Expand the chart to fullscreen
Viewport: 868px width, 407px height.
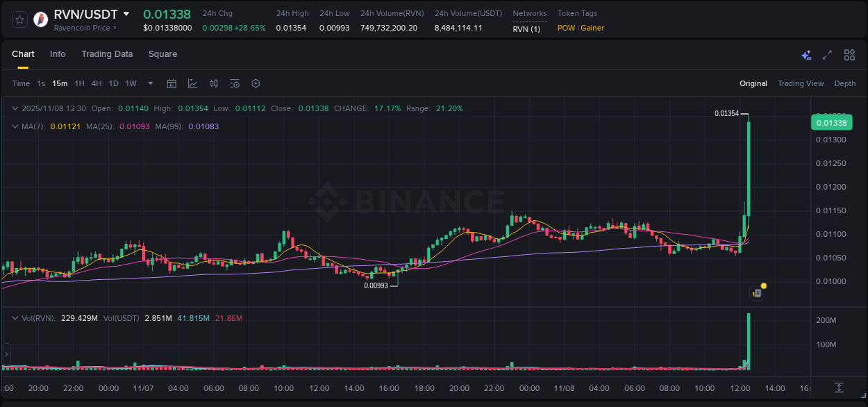click(826, 54)
